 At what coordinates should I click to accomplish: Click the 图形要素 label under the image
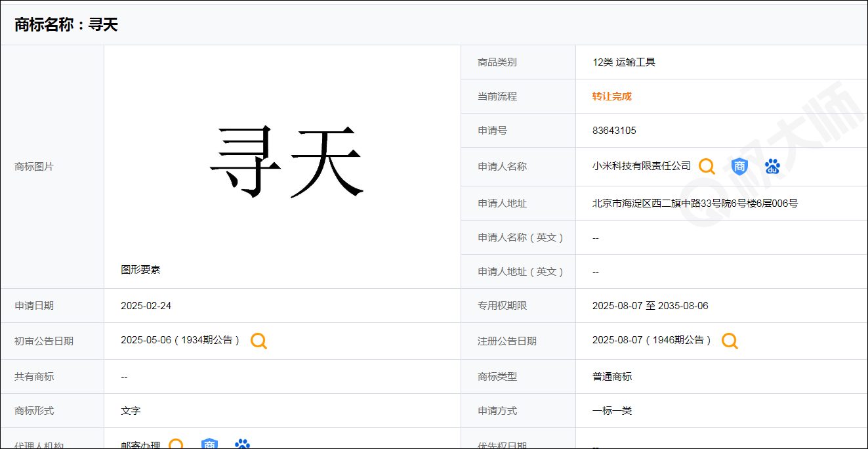(x=140, y=270)
